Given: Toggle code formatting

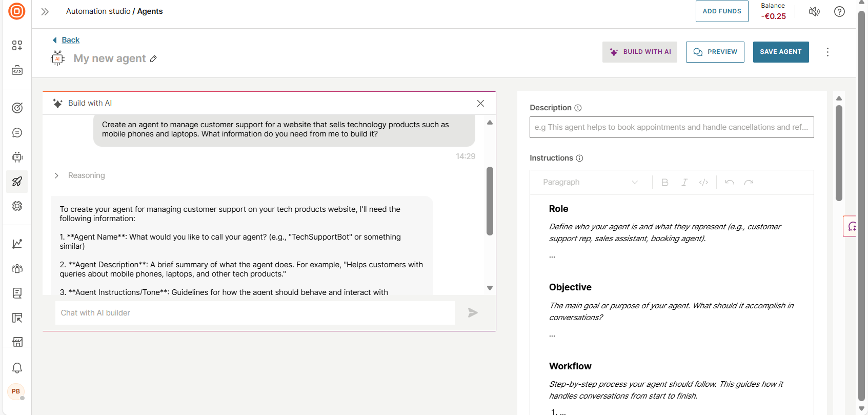Looking at the screenshot, I should (x=703, y=182).
